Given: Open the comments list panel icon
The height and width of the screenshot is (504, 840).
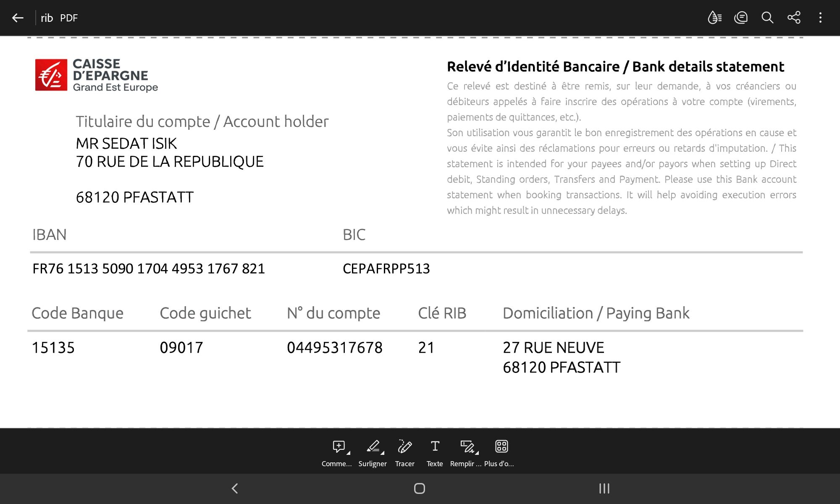Looking at the screenshot, I should click(741, 18).
